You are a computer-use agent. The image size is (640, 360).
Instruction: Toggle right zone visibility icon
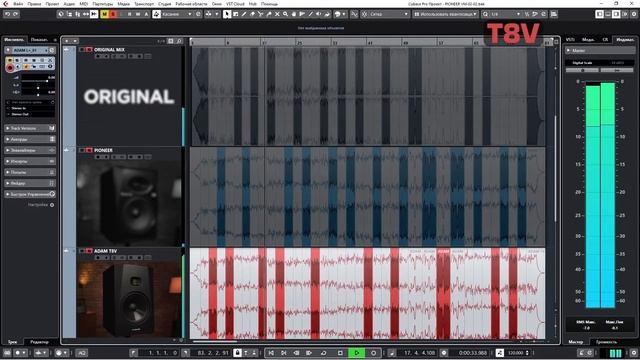tap(616, 14)
